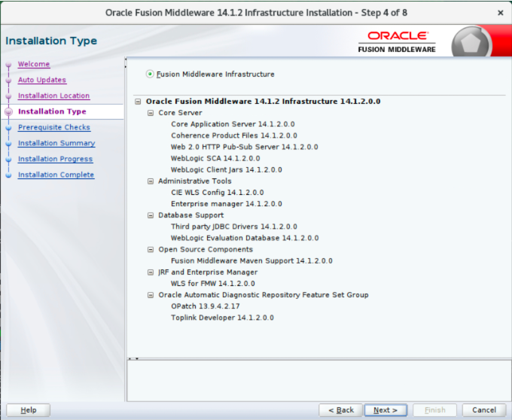Go back with the Back button
The image size is (512, 420).
[341, 410]
